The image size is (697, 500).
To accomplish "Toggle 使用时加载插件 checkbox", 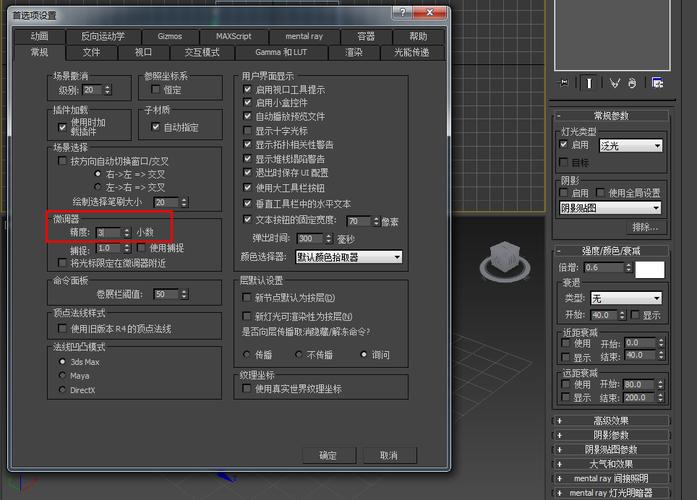I will [62, 127].
